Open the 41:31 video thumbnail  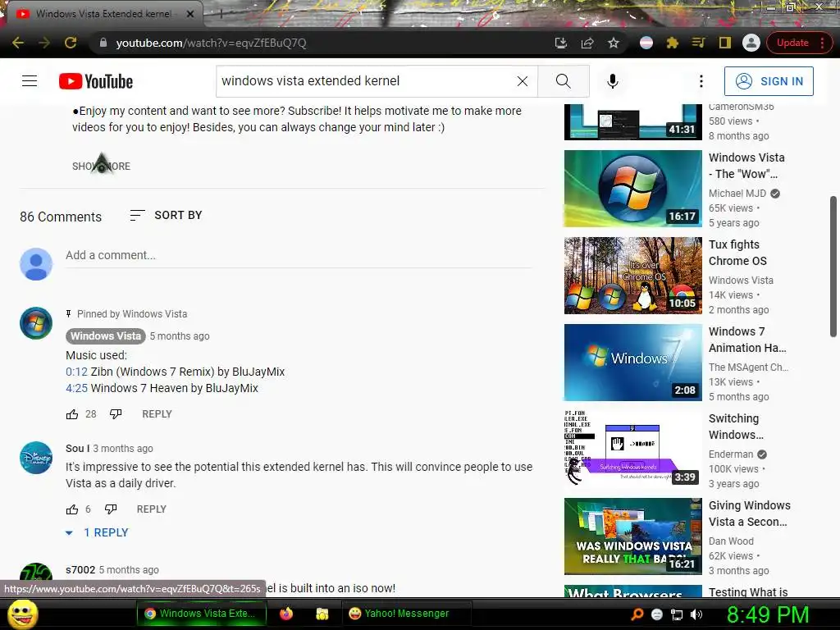[632, 121]
